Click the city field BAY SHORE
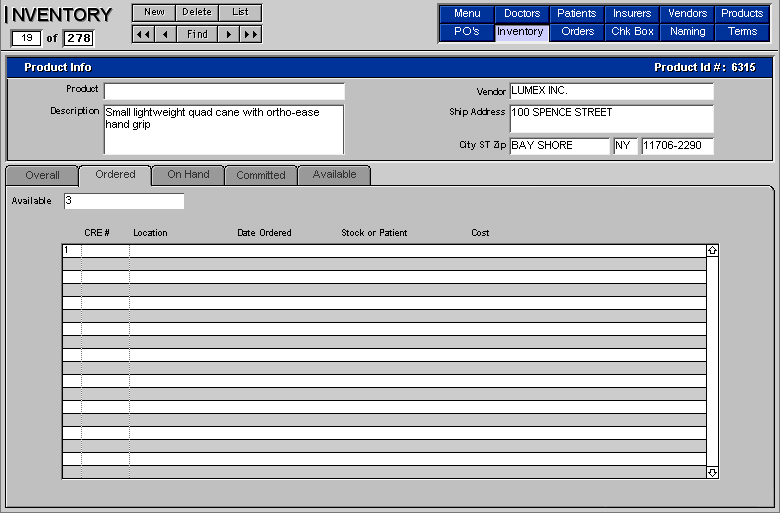 (x=560, y=146)
